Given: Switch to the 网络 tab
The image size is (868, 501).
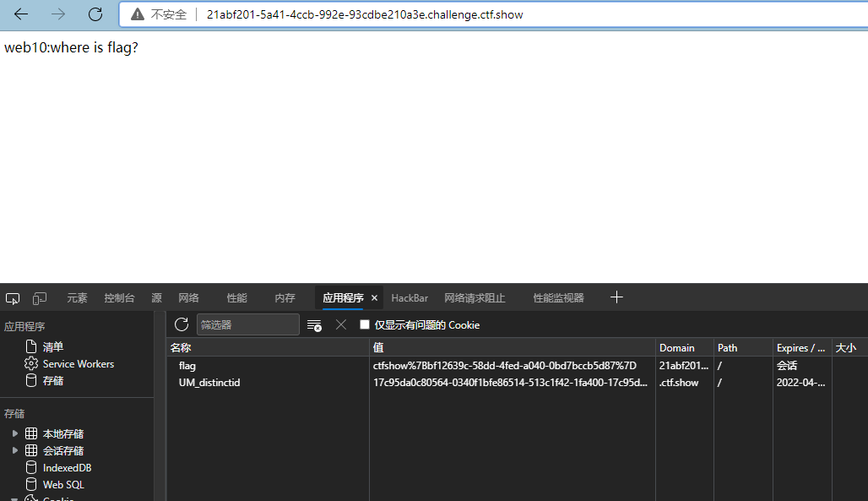Looking at the screenshot, I should coord(188,298).
